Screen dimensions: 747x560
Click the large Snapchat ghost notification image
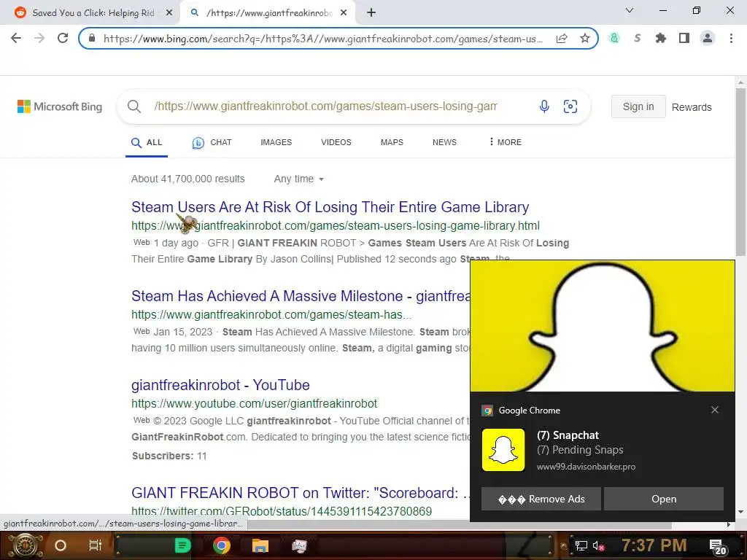pyautogui.click(x=603, y=326)
